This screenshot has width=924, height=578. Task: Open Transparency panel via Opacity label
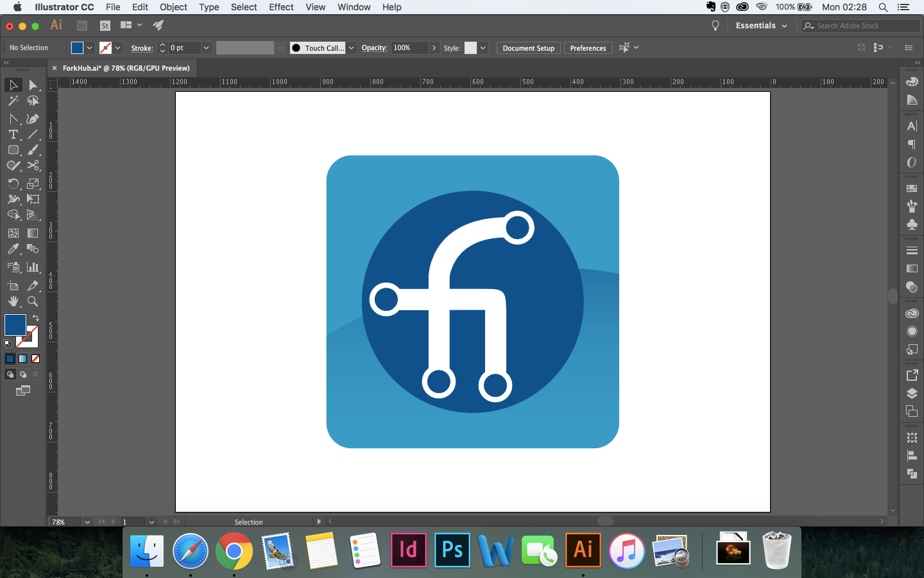[x=374, y=48]
